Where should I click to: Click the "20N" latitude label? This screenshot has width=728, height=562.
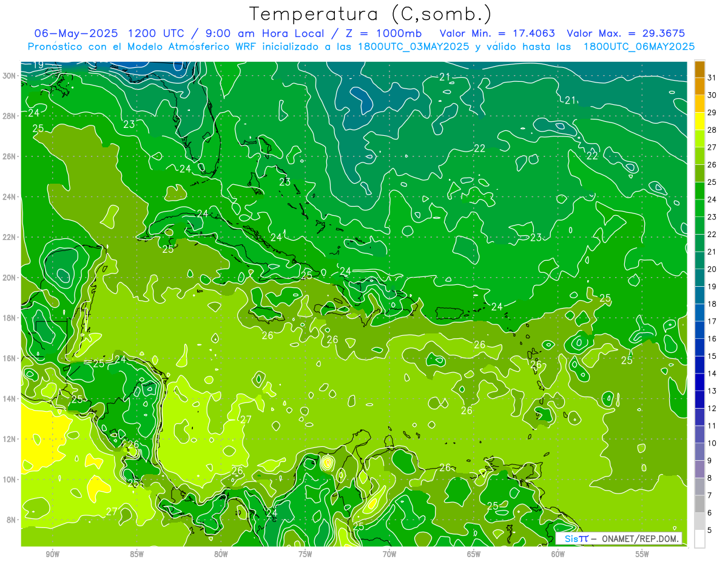tap(10, 277)
